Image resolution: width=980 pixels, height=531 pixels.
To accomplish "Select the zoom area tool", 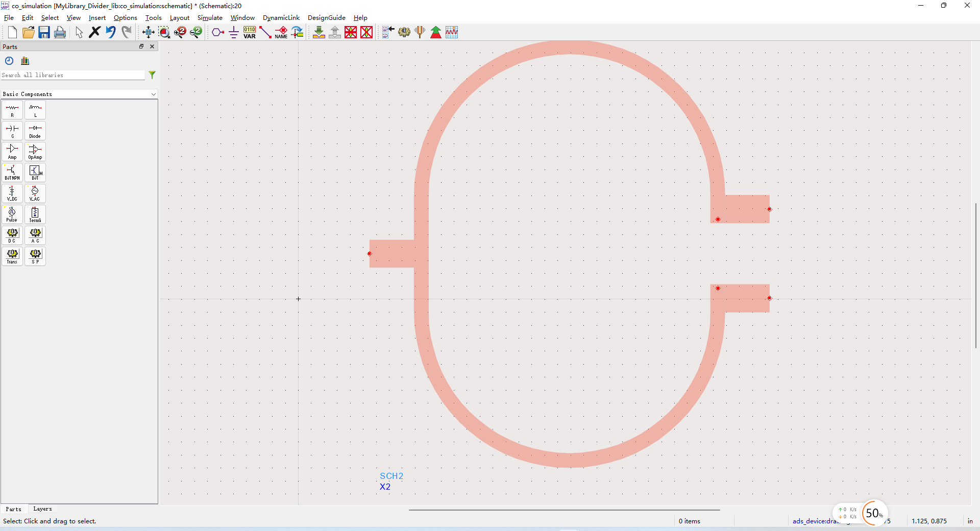I will click(x=164, y=32).
